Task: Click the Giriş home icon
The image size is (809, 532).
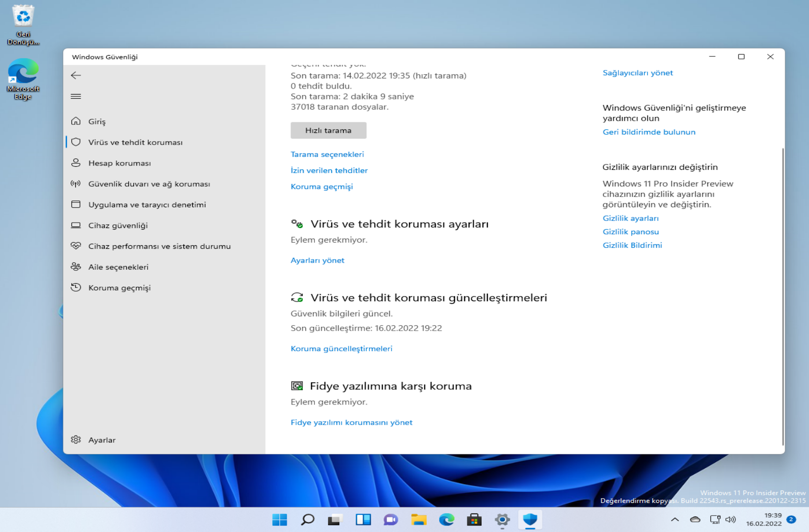Action: click(x=76, y=121)
